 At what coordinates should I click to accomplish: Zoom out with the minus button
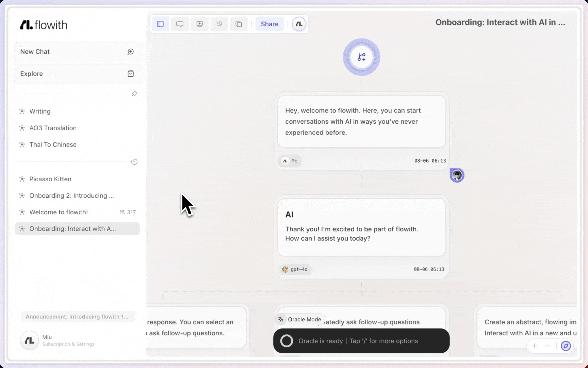coord(547,346)
